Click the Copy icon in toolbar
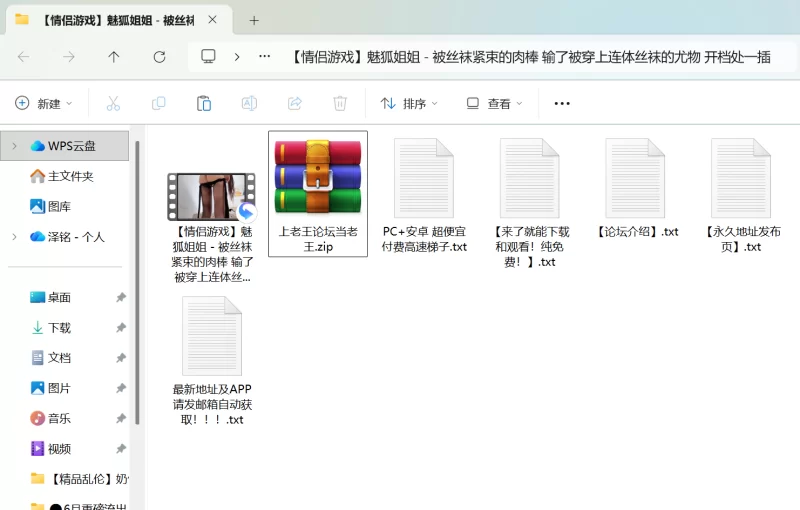The height and width of the screenshot is (510, 800). point(158,103)
